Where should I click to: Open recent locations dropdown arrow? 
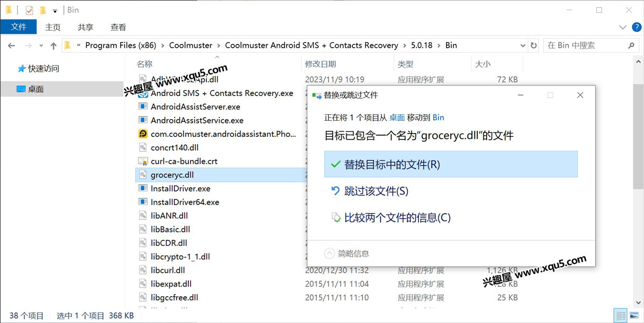41,46
